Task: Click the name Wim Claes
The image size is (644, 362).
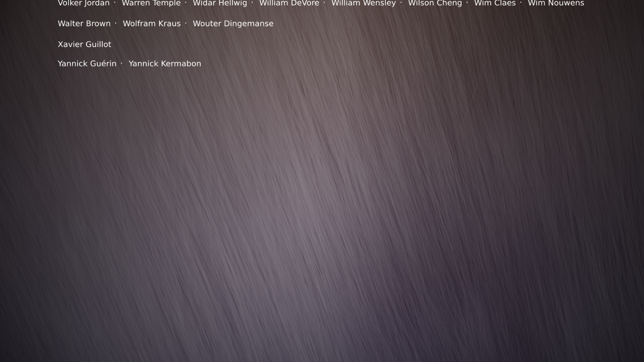Action: pos(495,3)
